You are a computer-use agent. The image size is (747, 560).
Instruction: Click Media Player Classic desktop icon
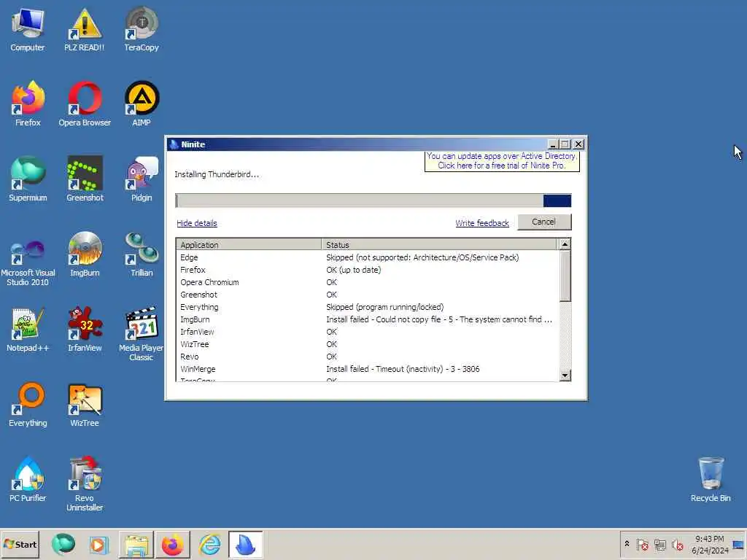pos(141,334)
